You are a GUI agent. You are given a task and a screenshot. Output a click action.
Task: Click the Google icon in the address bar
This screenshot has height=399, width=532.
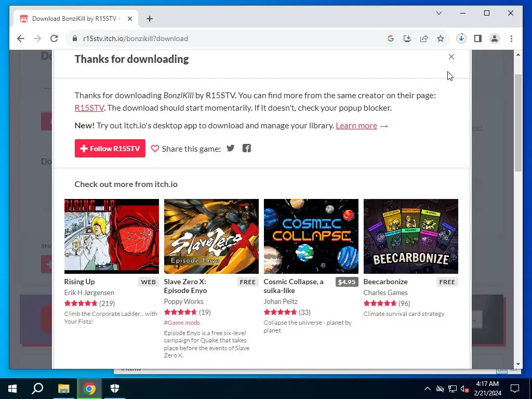coord(391,38)
